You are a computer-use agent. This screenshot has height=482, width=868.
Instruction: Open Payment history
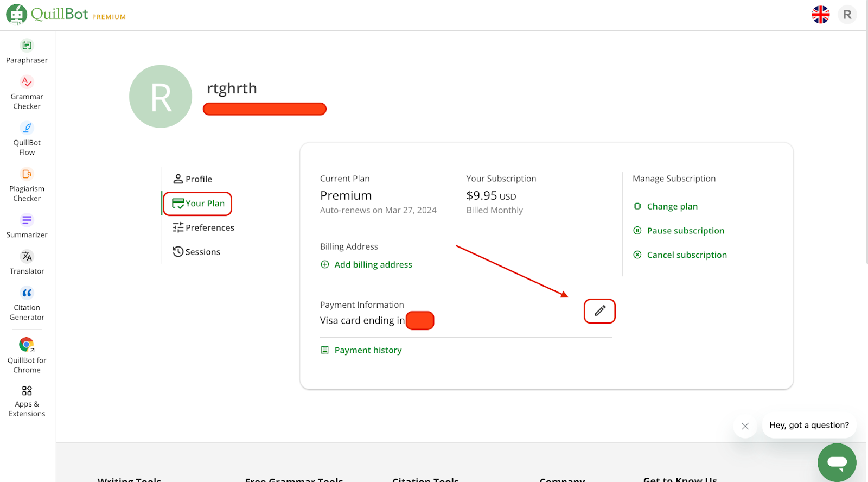(x=361, y=350)
